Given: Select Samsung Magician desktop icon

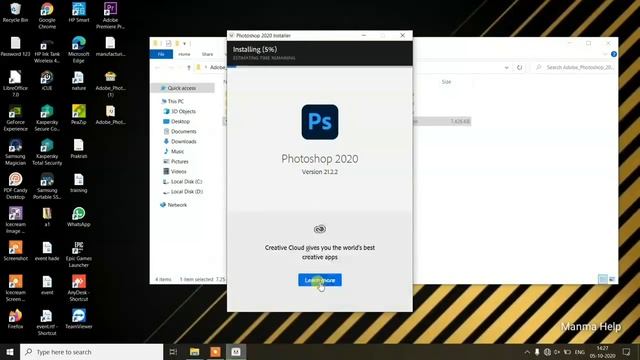Looking at the screenshot, I should point(16,152).
